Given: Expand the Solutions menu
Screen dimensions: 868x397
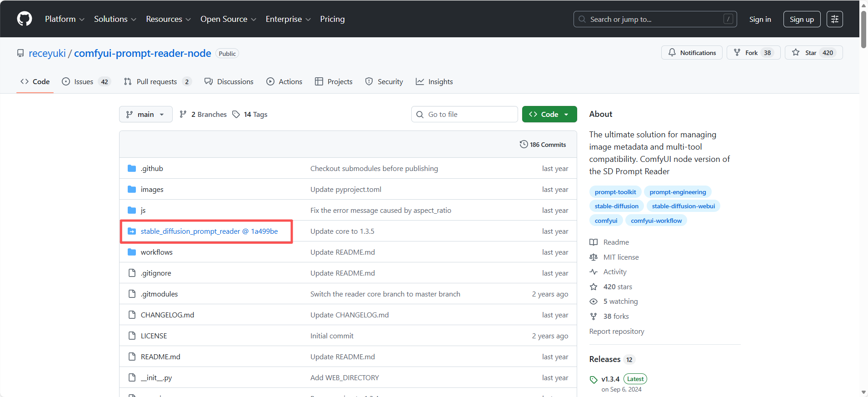Looking at the screenshot, I should point(115,19).
